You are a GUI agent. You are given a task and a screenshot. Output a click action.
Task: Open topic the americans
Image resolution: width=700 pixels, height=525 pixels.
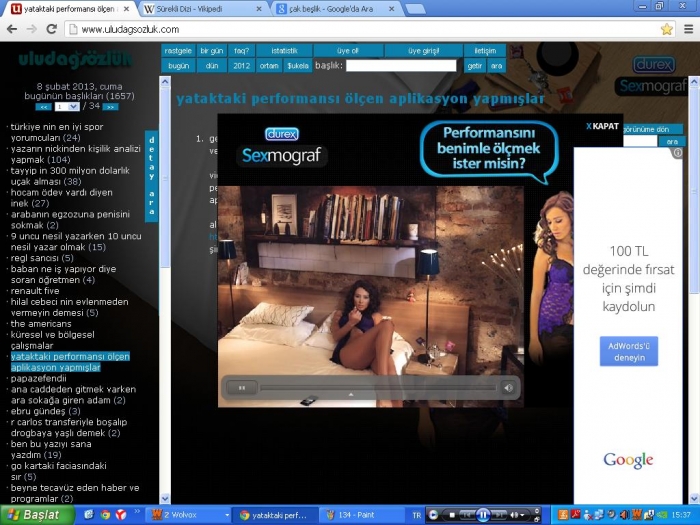(41, 324)
